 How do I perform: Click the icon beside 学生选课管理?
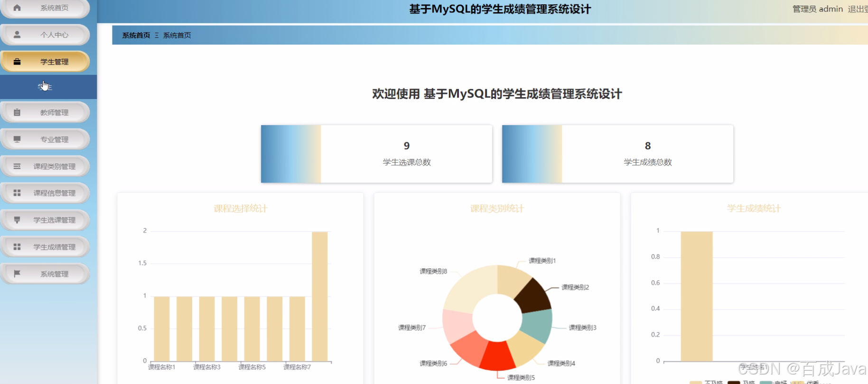[17, 220]
